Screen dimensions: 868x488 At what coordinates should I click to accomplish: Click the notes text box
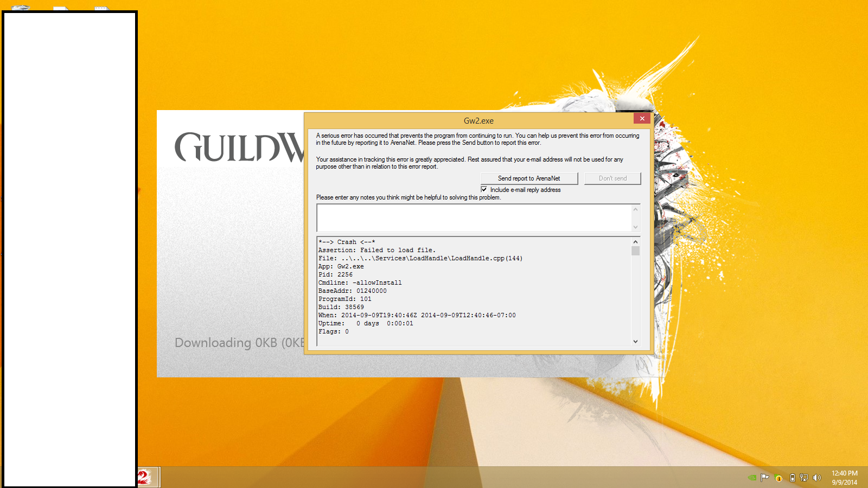(474, 218)
